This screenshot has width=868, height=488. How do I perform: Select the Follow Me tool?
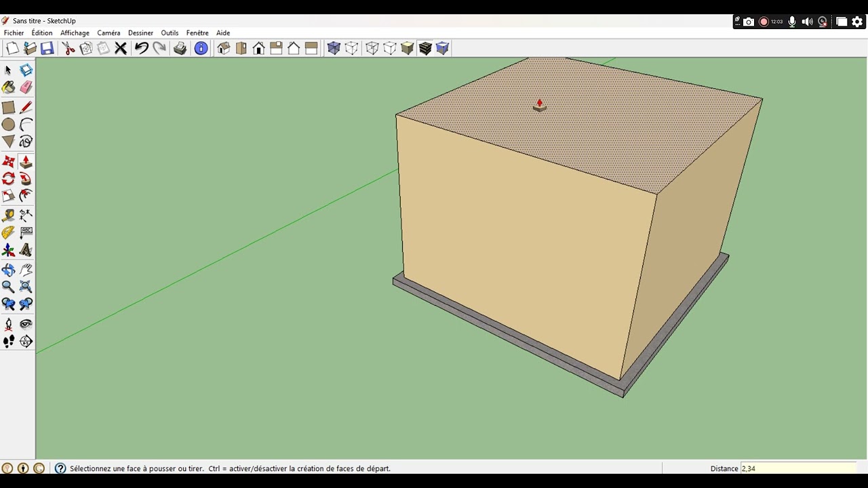point(26,179)
